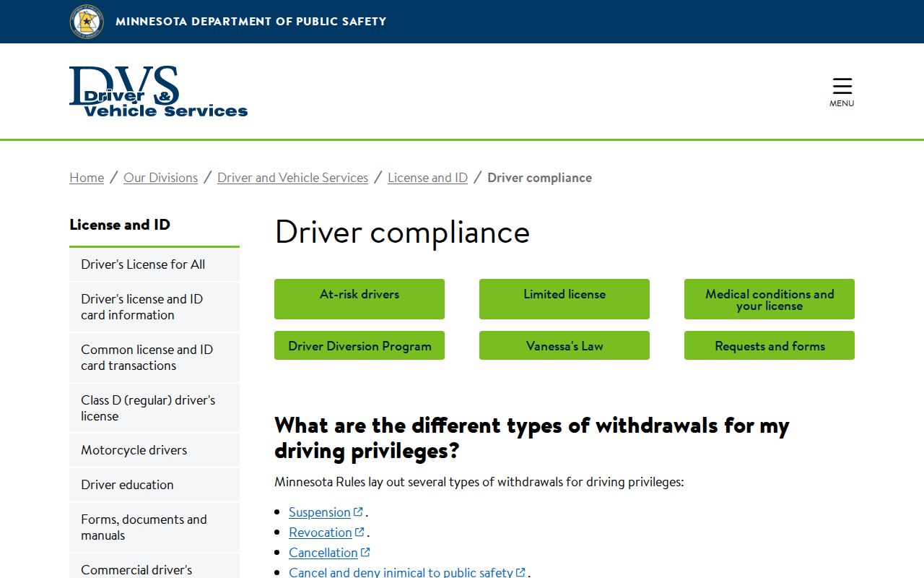
Task: Open Driver education sidebar item
Action: tap(154, 485)
